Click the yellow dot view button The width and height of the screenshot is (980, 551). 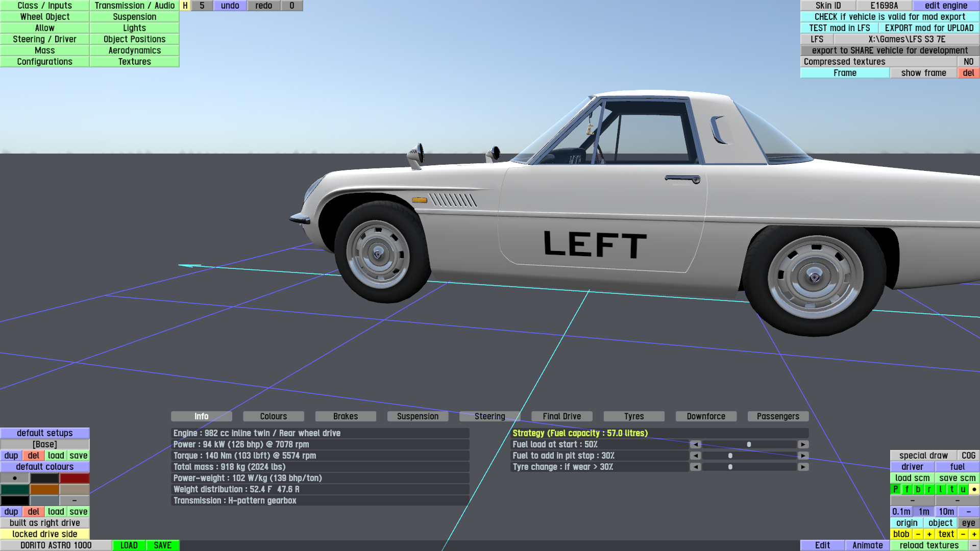coord(974,489)
